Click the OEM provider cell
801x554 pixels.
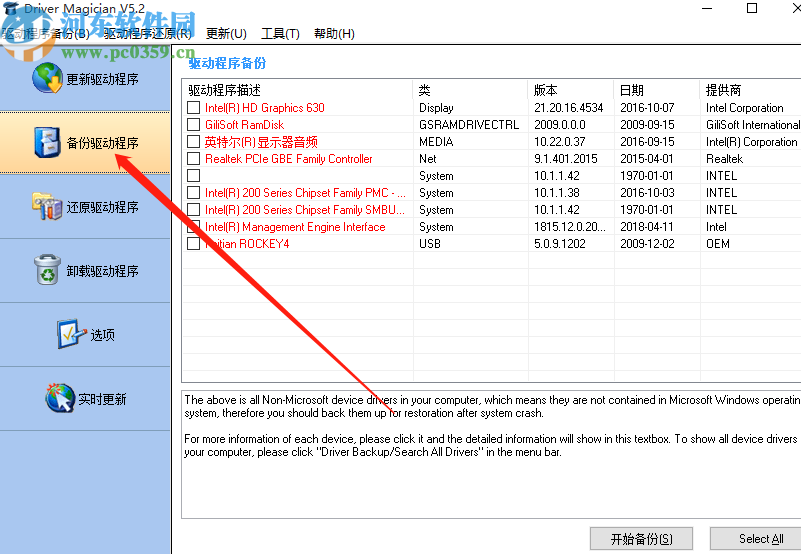click(x=718, y=244)
